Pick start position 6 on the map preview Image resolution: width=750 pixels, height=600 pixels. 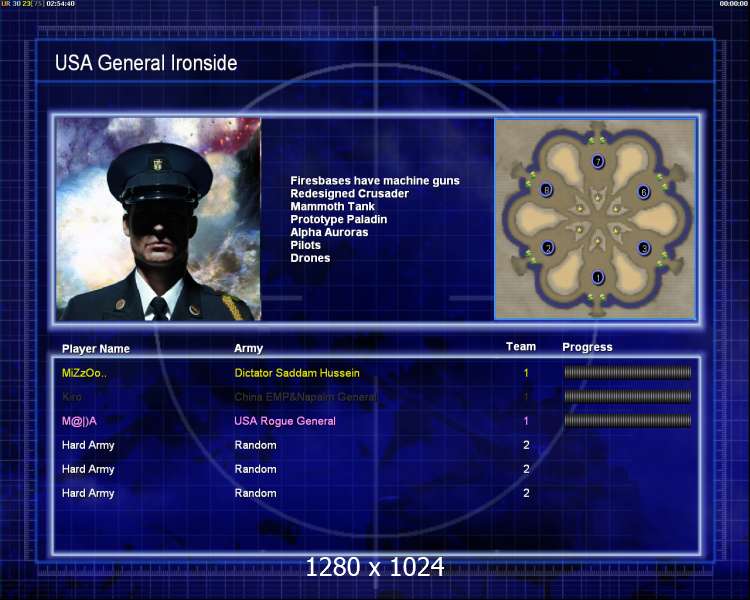pyautogui.click(x=644, y=192)
